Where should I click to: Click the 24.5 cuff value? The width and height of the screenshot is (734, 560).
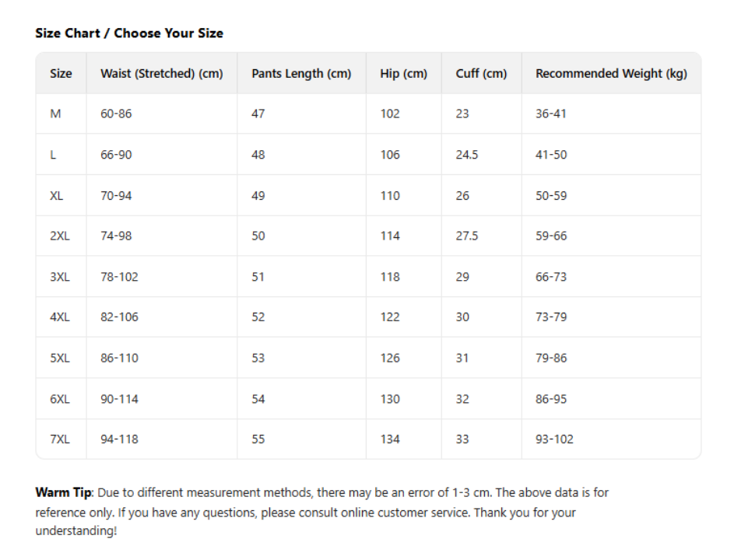click(x=467, y=155)
